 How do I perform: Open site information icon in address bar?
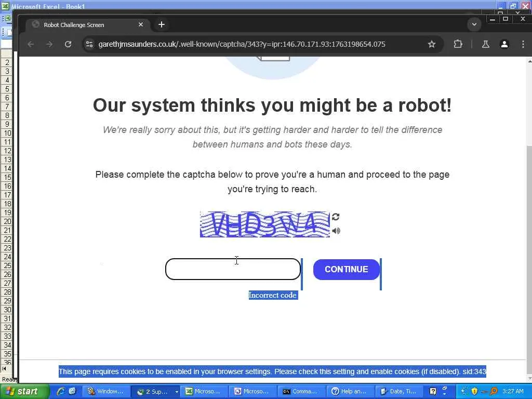tap(89, 44)
